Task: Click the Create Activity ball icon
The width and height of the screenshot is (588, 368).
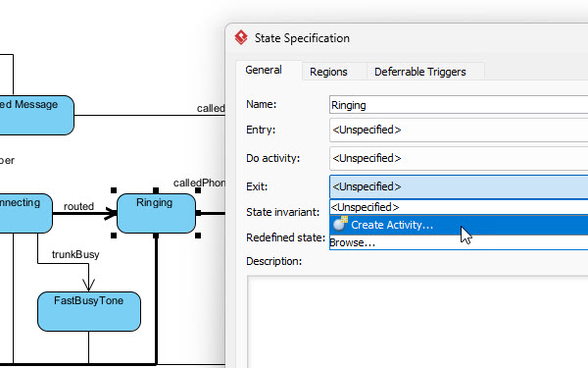Action: (x=340, y=224)
